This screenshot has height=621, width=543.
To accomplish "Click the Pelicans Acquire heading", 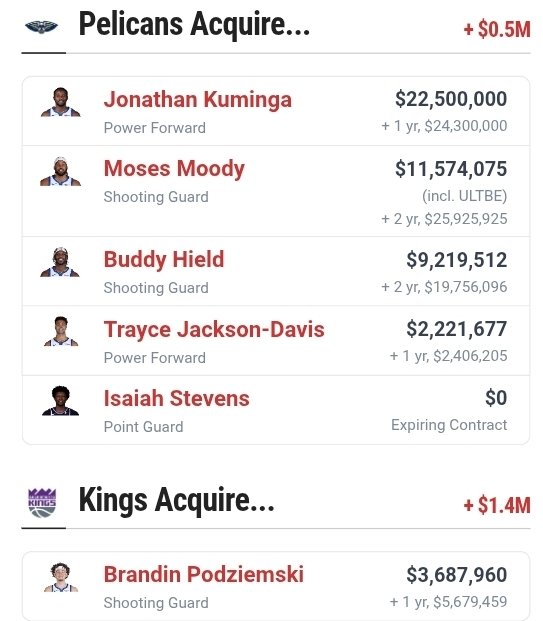I will [x=194, y=25].
